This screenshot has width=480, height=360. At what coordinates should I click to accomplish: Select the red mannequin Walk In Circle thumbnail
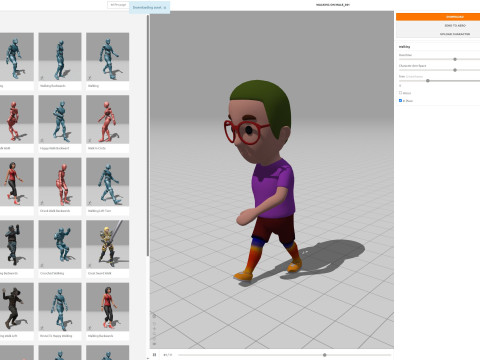108,119
